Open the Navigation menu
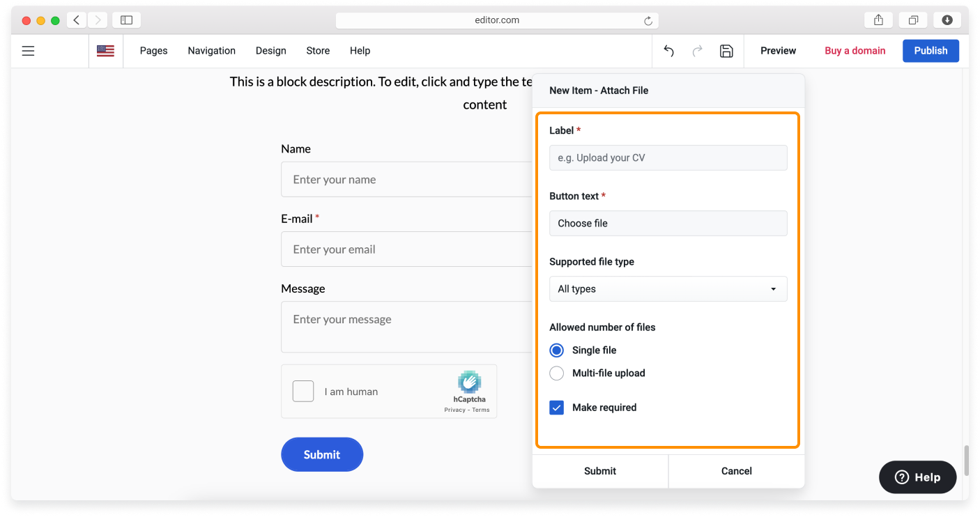This screenshot has width=980, height=517. [211, 51]
